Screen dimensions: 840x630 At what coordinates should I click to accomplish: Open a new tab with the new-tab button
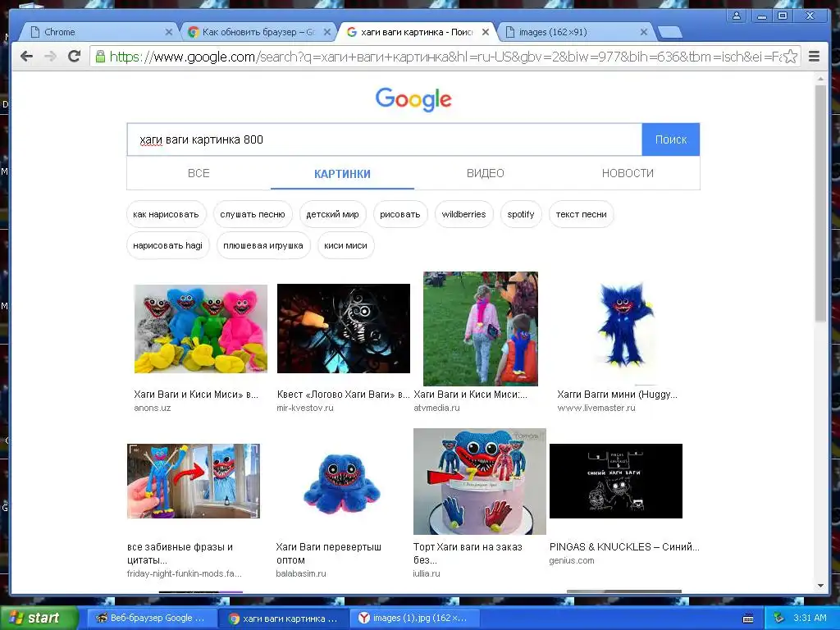tap(669, 33)
